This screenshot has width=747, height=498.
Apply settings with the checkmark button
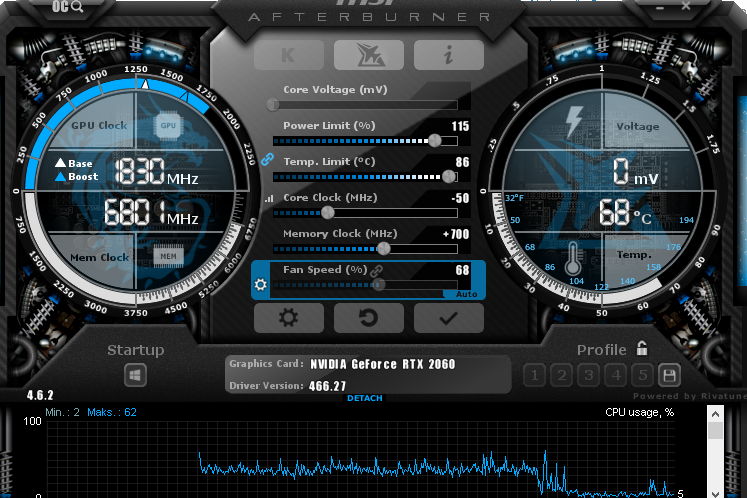click(x=449, y=317)
